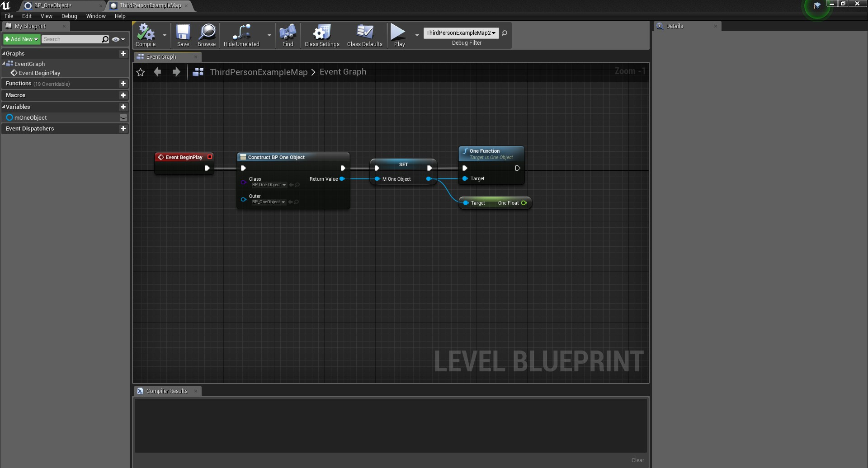
Task: Collapse the Graphs section
Action: tap(4, 53)
